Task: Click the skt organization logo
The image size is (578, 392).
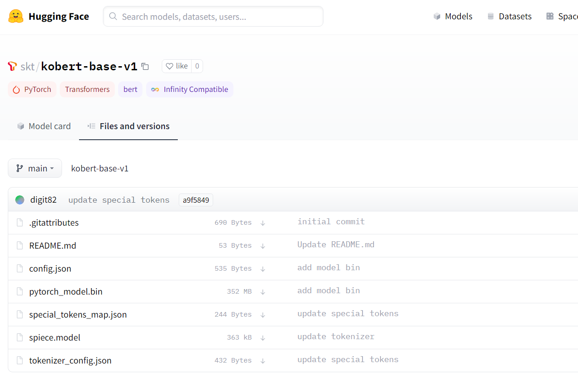Action: tap(12, 66)
